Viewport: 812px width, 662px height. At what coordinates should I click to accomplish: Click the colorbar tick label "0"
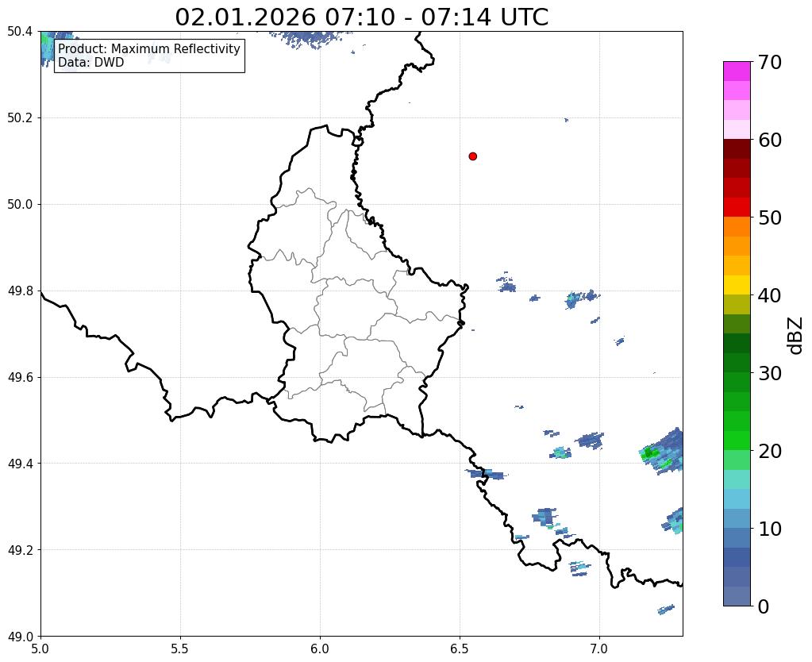(764, 606)
